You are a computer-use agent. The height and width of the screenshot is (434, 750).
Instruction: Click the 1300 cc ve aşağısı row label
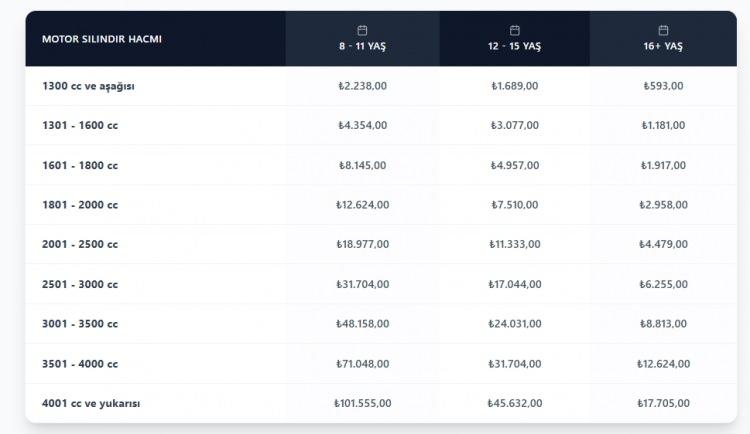(88, 86)
